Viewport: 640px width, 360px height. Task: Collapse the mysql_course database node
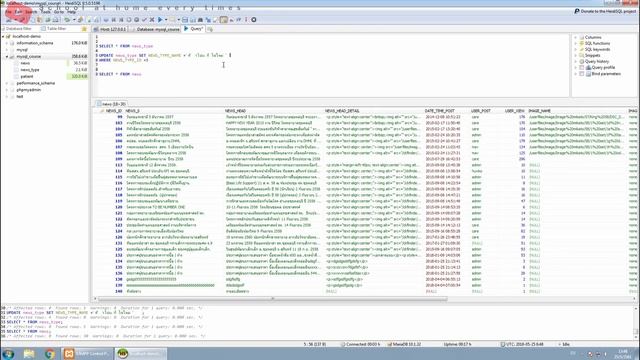point(7,56)
